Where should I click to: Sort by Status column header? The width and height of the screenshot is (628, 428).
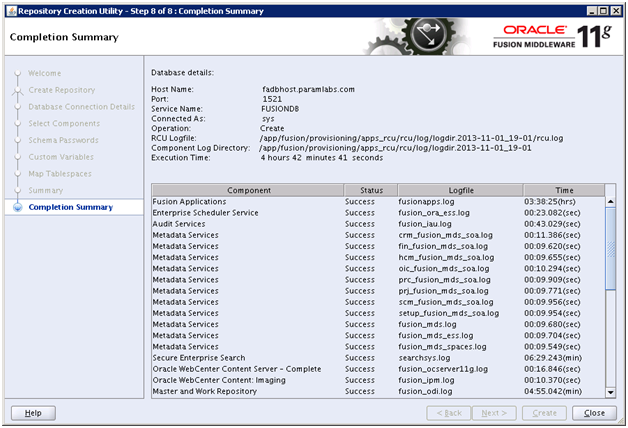[371, 190]
